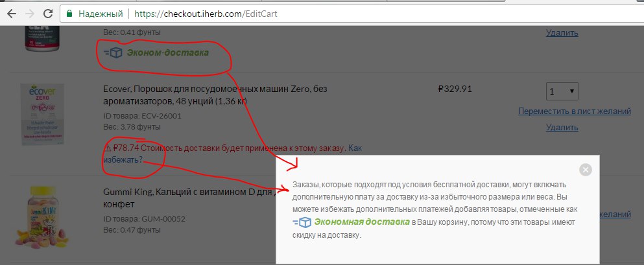Image resolution: width=644 pixels, height=265 pixels.
Task: Open the top bottle product thumbnail
Action: pyautogui.click(x=42, y=38)
